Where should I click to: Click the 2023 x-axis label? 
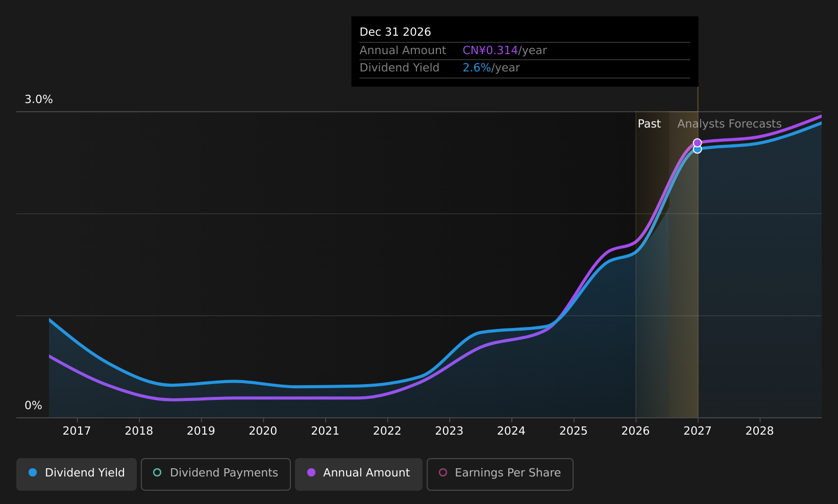click(449, 431)
